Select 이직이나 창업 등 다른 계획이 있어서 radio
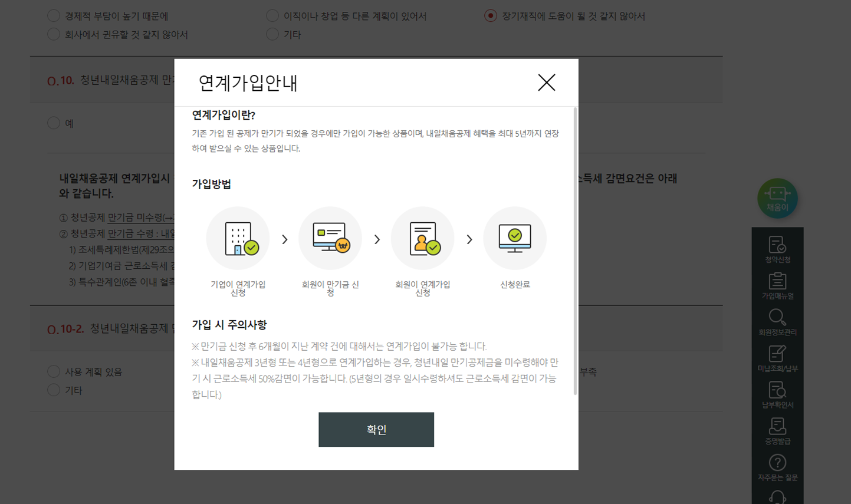This screenshot has width=851, height=504. click(x=272, y=16)
